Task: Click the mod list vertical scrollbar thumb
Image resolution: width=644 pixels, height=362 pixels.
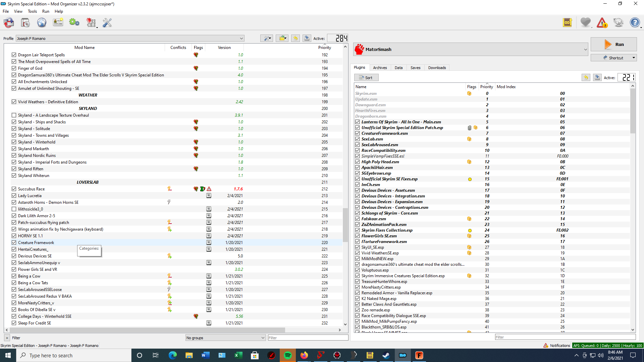Action: coord(345,225)
